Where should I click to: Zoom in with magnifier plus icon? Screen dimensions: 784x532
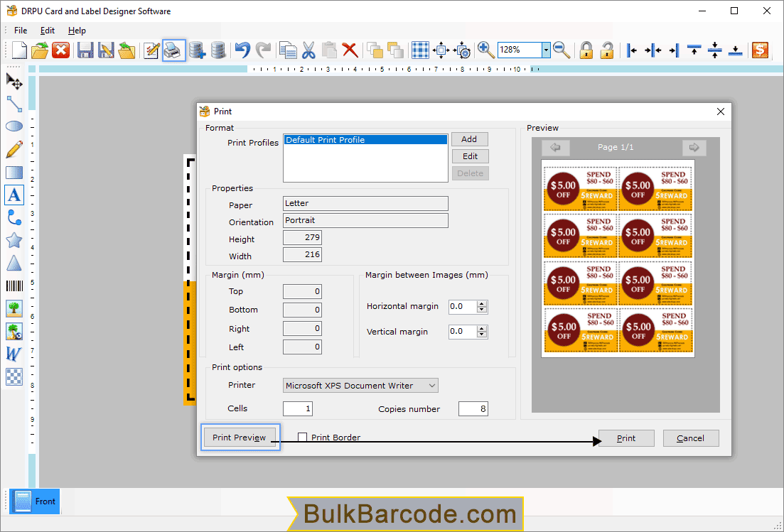[485, 50]
